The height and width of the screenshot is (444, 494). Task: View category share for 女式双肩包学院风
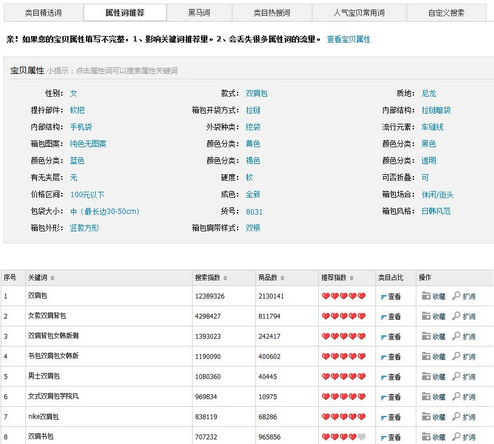click(x=391, y=397)
